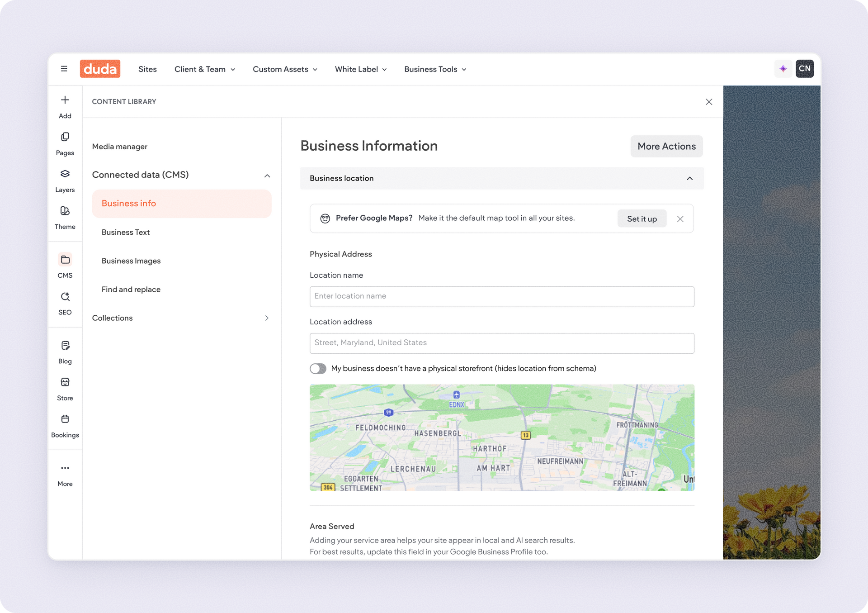
Task: Click the Location name input field
Action: coord(502,296)
